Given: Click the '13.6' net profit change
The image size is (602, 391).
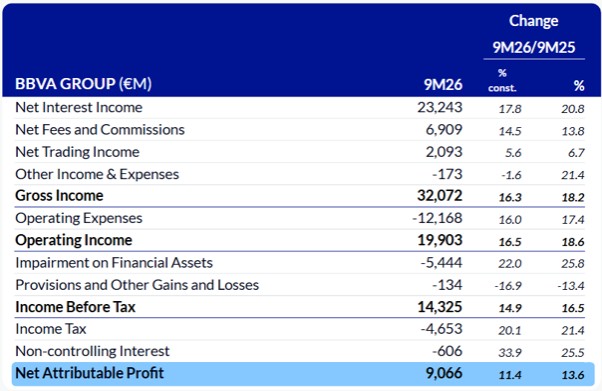Looking at the screenshot, I should tap(573, 375).
